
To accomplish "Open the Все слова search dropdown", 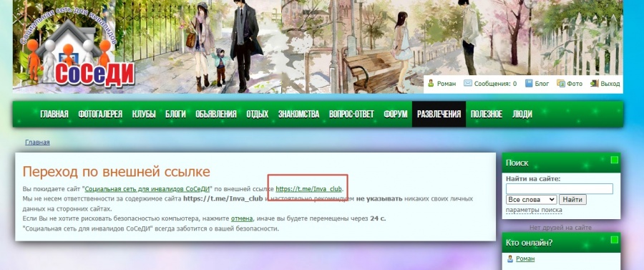I will click(531, 200).
